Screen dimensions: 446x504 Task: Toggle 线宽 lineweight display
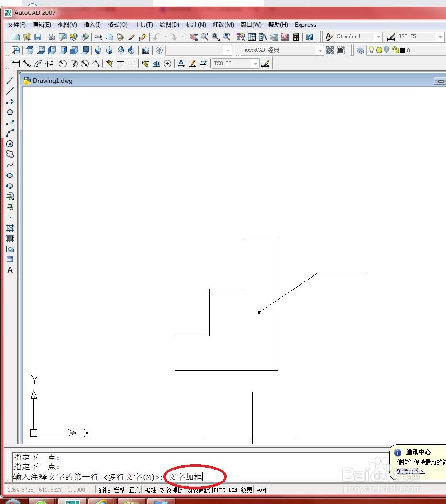(x=247, y=490)
